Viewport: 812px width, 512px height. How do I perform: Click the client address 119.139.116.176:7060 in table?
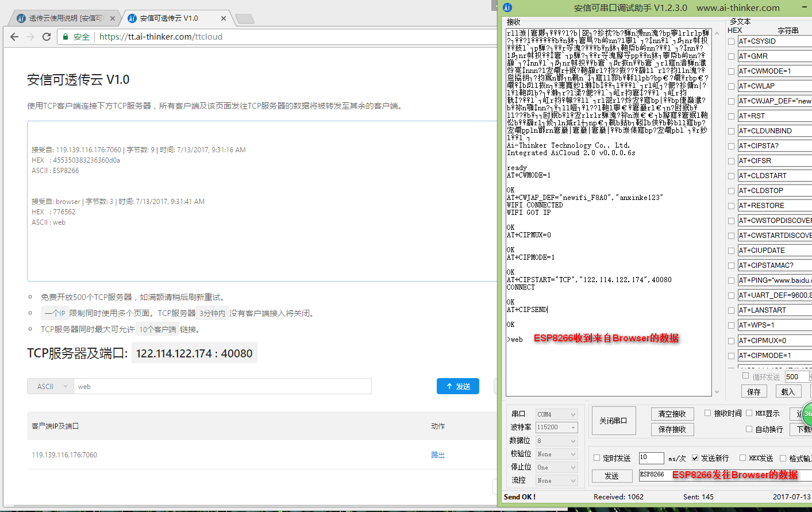tap(64, 455)
